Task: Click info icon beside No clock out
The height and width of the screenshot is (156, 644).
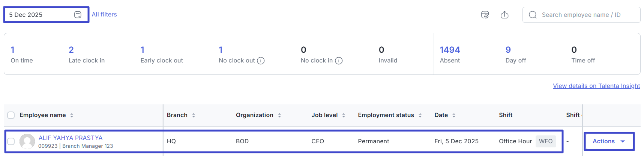Action: (261, 61)
